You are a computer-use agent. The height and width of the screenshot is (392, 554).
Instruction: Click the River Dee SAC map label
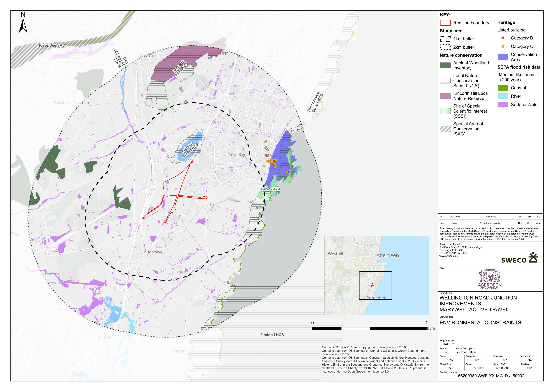(52, 45)
